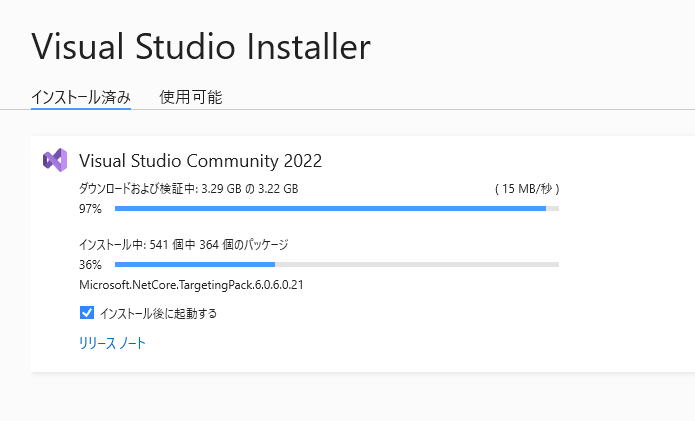Uncheck the launch-after-install checkbox box
This screenshot has width=695, height=421.
[x=86, y=313]
